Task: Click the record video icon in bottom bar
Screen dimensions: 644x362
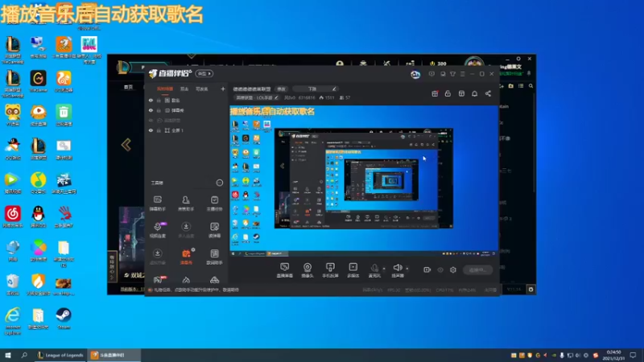Action: tap(427, 269)
